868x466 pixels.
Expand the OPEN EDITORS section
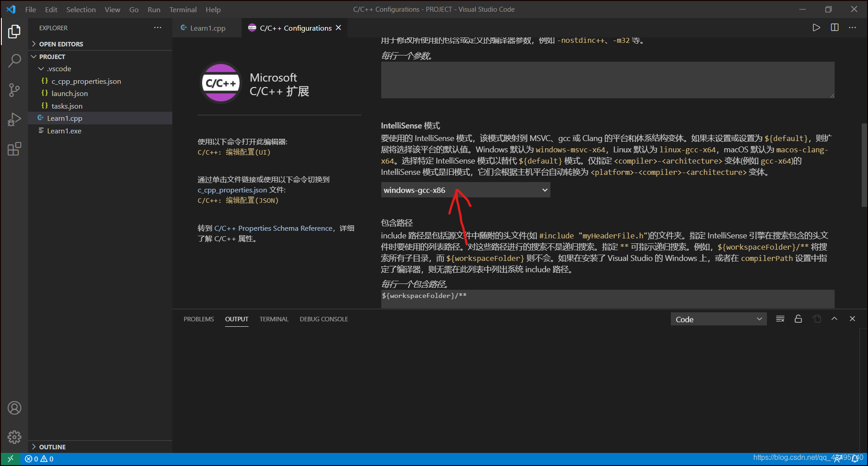pyautogui.click(x=100, y=44)
